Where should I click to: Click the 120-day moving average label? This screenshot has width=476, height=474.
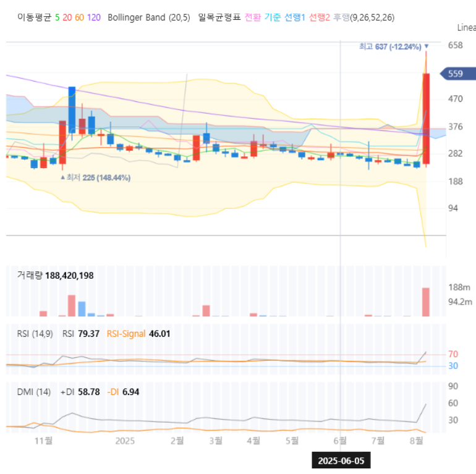pyautogui.click(x=94, y=17)
